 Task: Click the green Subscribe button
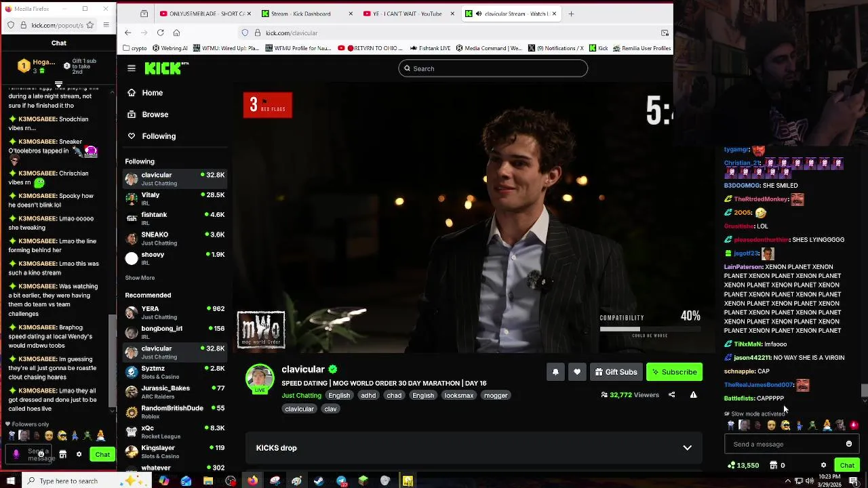click(675, 371)
